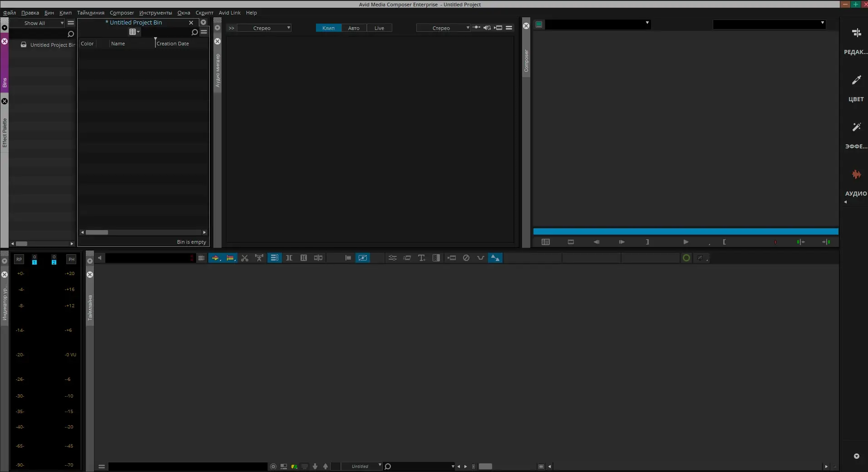Click the green circle sync indicator

(x=686, y=258)
